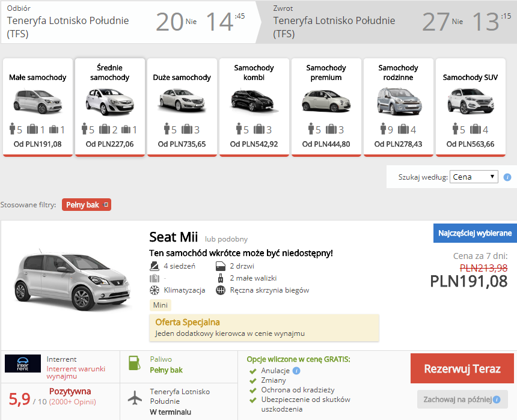The height and width of the screenshot is (420, 517).
Task: Click the silver car image in Małe samochody
Action: (x=38, y=102)
